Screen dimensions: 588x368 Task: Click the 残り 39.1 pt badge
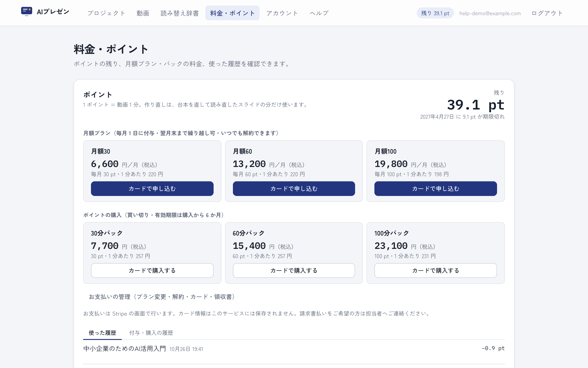coord(435,13)
